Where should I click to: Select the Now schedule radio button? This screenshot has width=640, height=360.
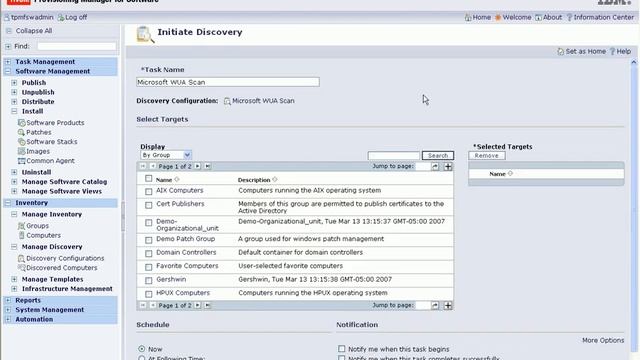pos(142,349)
